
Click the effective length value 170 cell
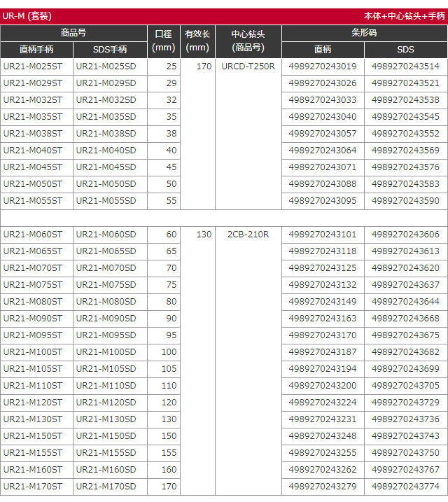(203, 67)
